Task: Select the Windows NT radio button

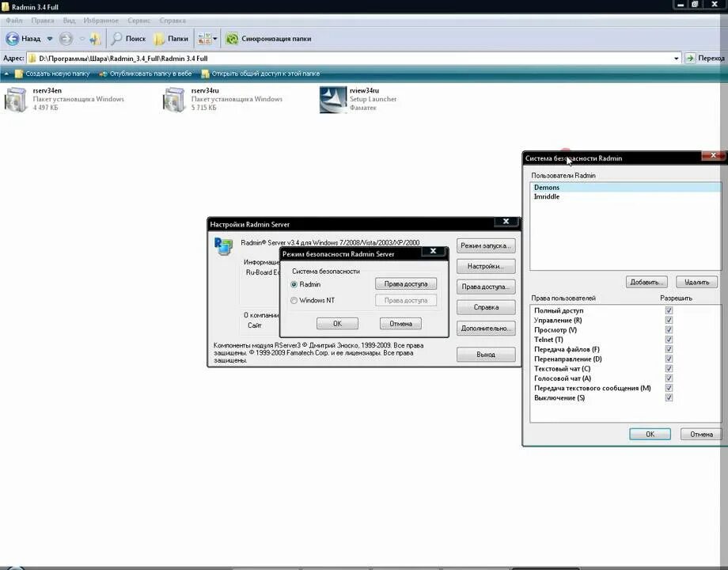Action: [x=294, y=301]
